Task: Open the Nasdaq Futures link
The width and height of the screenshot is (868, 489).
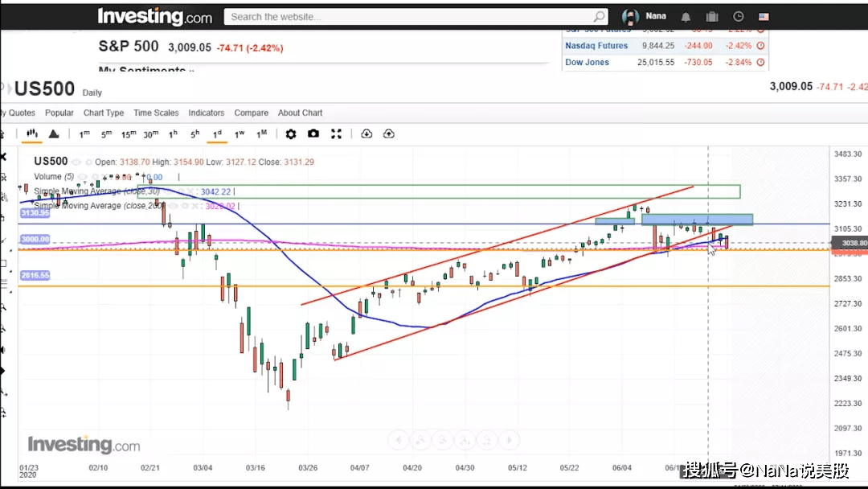Action: pos(596,45)
